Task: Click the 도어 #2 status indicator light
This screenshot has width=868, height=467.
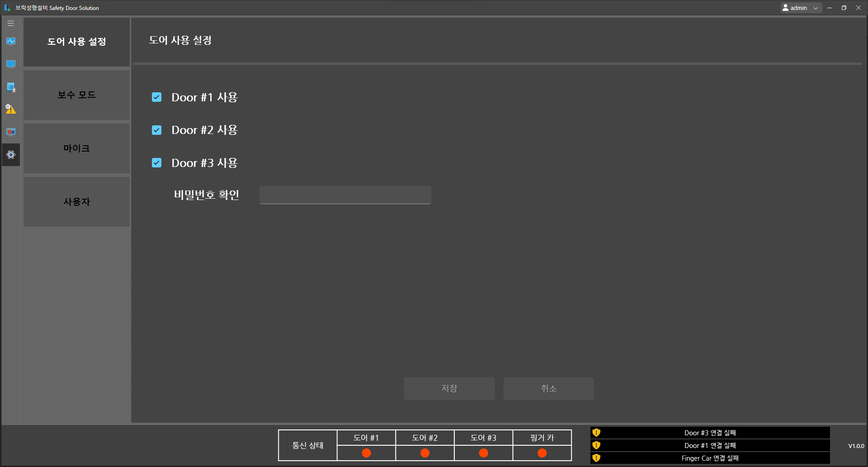Action: tap(425, 453)
